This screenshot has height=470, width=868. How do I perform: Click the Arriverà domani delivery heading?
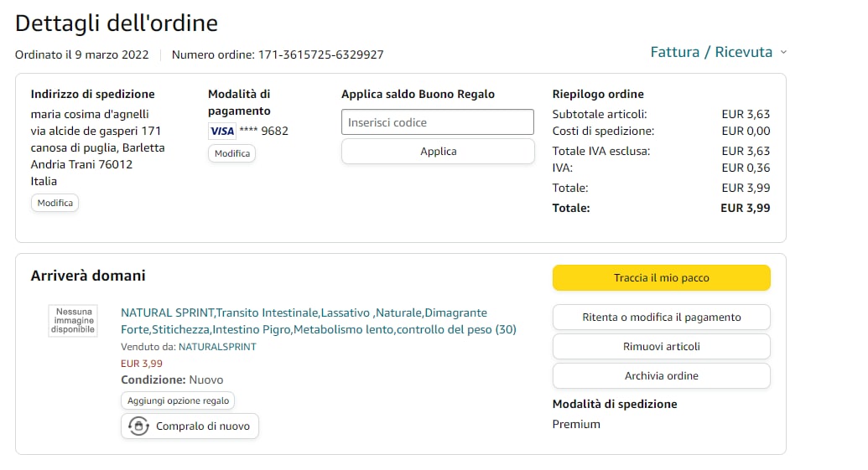(x=88, y=276)
